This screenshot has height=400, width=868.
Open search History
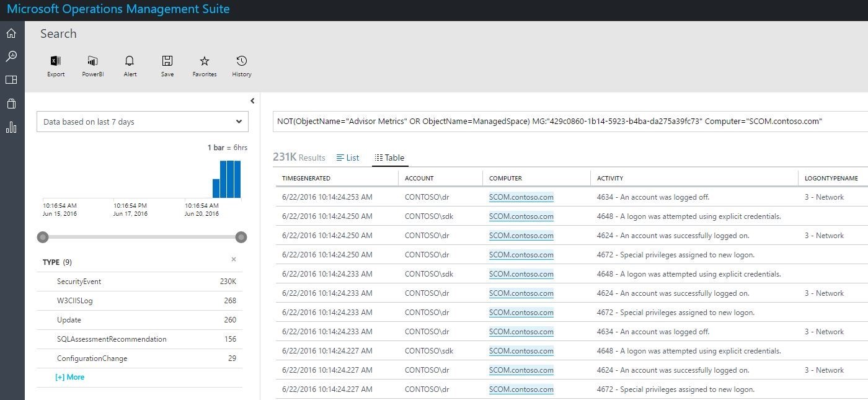coord(242,66)
